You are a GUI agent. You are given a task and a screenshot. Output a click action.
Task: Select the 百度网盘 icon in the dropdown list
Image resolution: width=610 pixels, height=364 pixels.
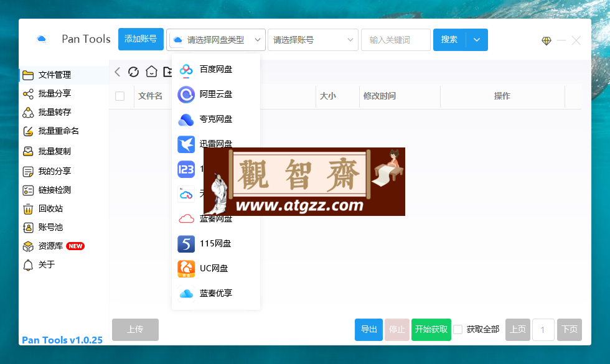[x=186, y=69]
